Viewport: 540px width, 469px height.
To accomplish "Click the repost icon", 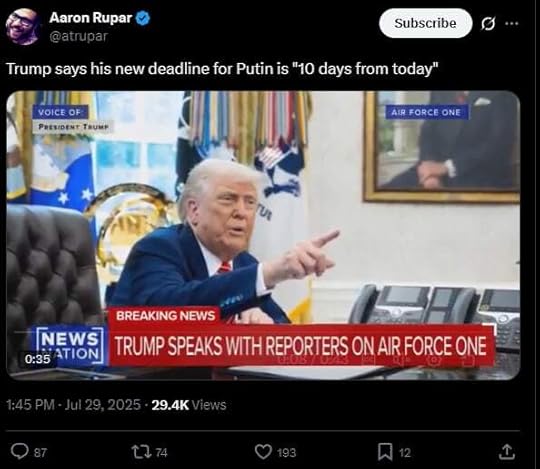I will pyautogui.click(x=142, y=451).
